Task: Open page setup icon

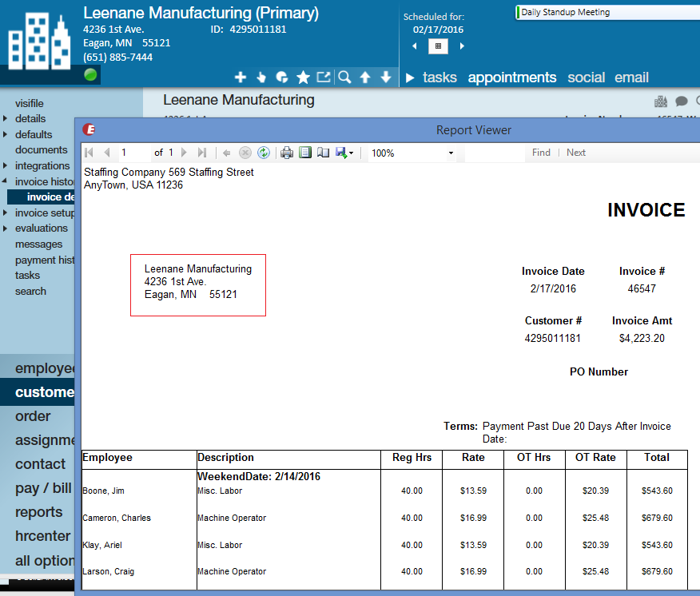Action: 323,153
